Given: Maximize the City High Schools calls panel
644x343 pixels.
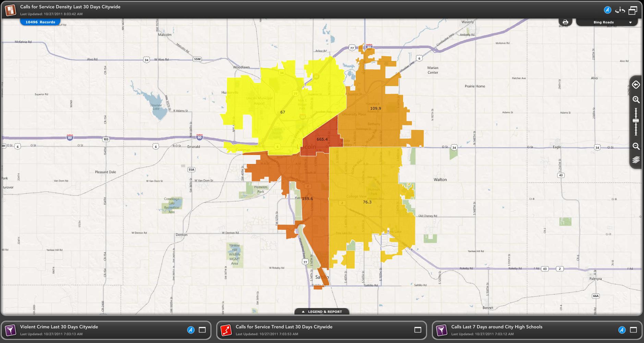Looking at the screenshot, I should point(633,330).
